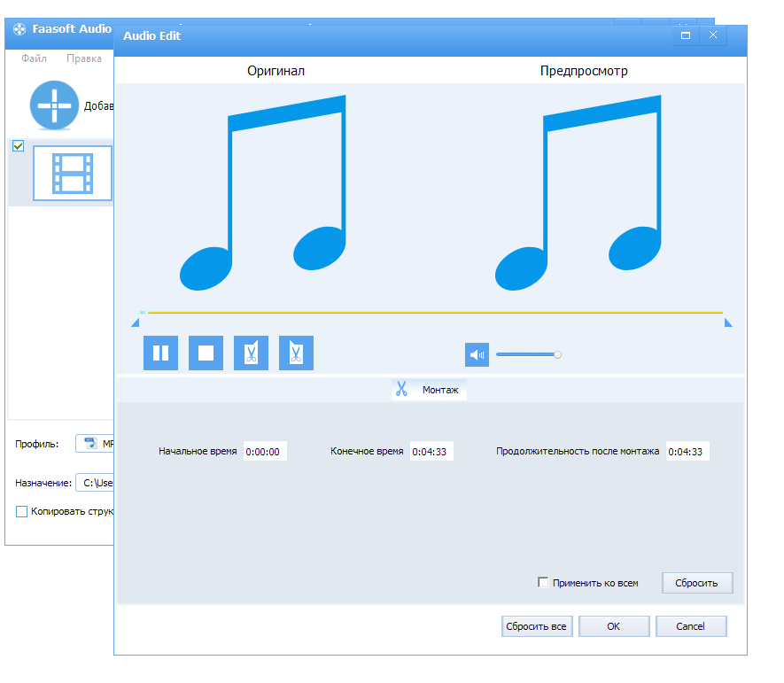Open the Монтаж tab

pyautogui.click(x=429, y=390)
